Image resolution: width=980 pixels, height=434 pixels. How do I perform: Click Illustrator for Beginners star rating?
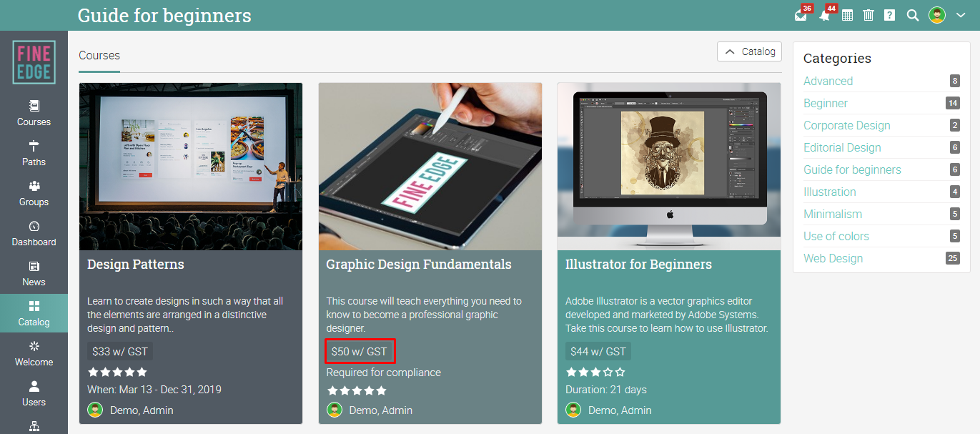[x=595, y=372]
